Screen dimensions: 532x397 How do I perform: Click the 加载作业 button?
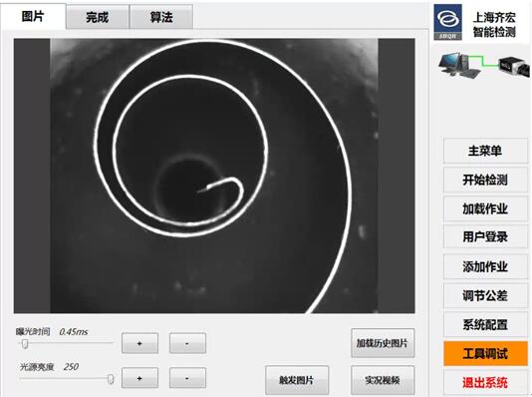tap(485, 208)
